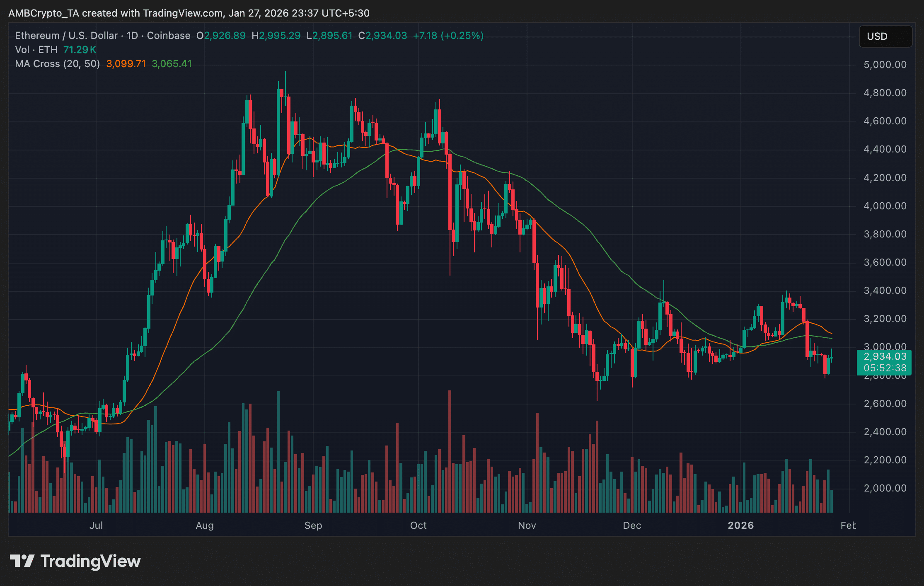The height and width of the screenshot is (586, 924).
Task: Click the orange 3,099.71 MA value
Action: pyautogui.click(x=126, y=64)
